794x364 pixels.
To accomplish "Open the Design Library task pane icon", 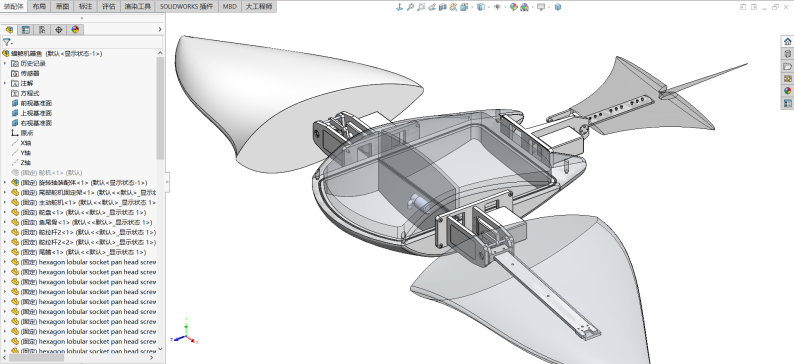I will tap(787, 54).
